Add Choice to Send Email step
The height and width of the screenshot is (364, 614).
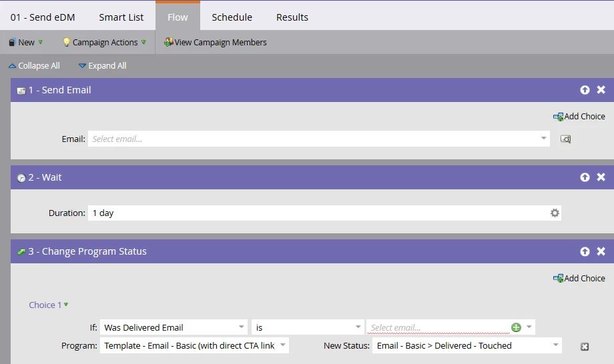coord(579,116)
